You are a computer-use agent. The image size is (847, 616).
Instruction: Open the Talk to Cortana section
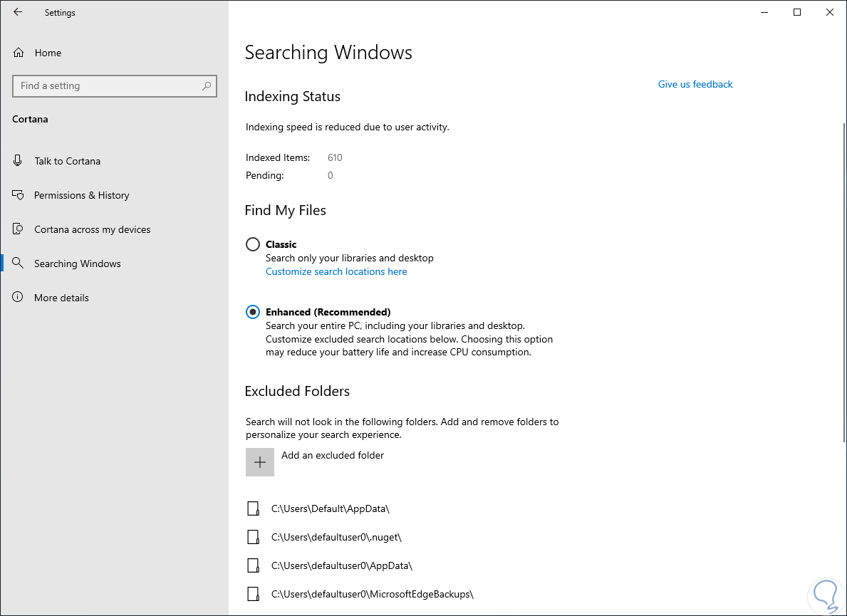pos(67,161)
